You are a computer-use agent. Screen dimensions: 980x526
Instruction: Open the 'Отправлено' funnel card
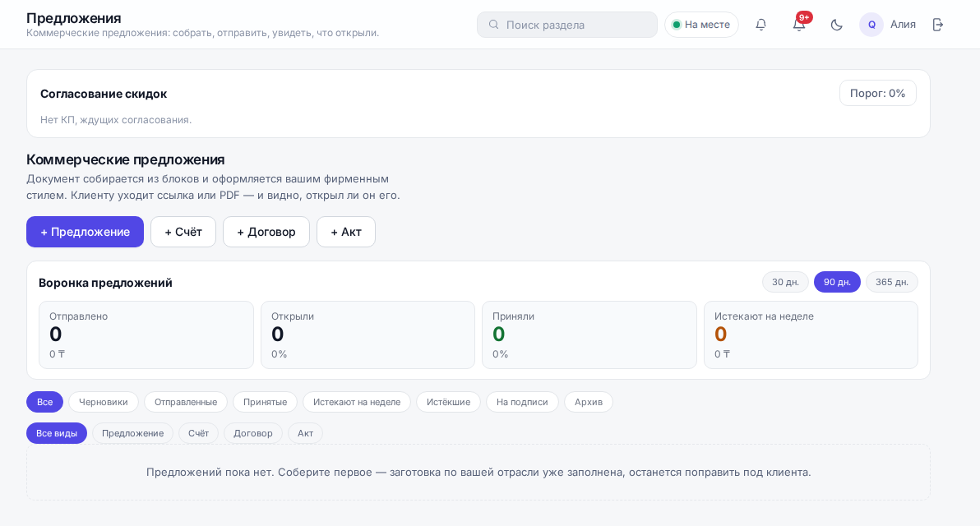(x=146, y=335)
